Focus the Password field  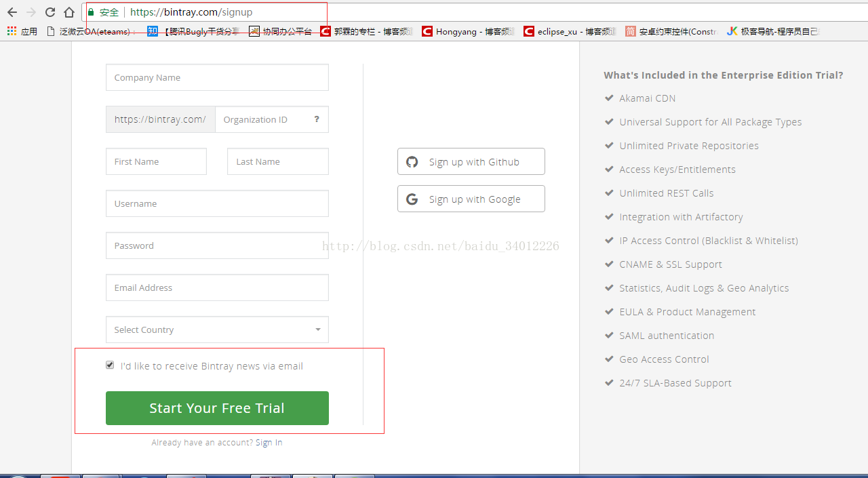(217, 245)
